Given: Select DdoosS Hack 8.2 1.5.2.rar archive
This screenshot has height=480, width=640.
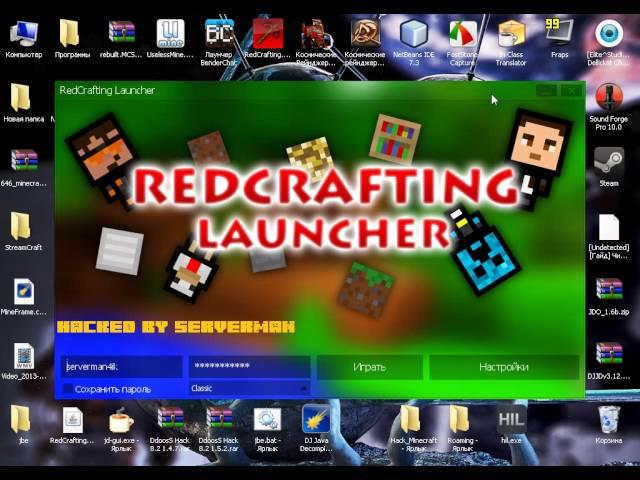Looking at the screenshot, I should [219, 419].
